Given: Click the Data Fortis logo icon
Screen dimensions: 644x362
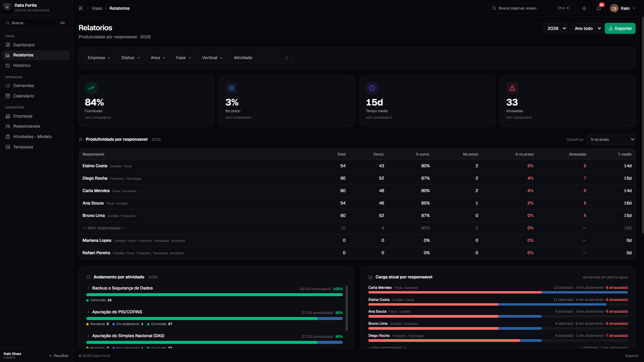Looking at the screenshot, I should [x=7, y=7].
